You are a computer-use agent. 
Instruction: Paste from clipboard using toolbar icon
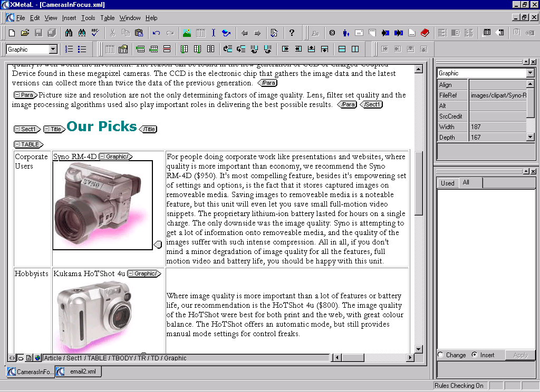coord(139,33)
